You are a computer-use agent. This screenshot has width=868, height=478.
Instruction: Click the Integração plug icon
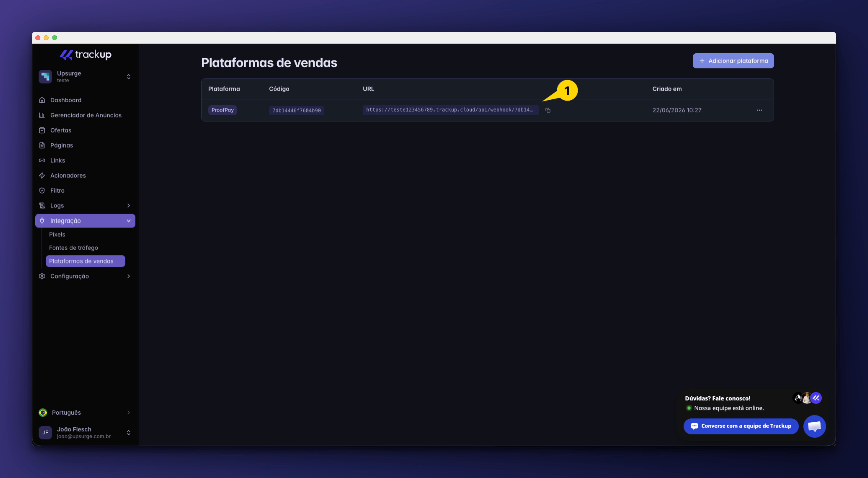coord(42,221)
